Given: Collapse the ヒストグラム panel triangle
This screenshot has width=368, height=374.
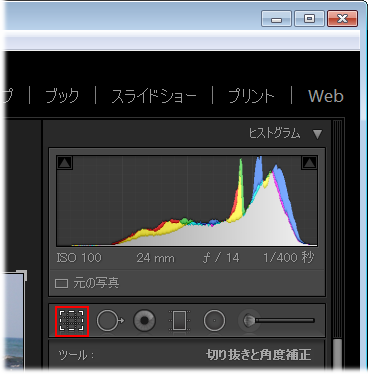Looking at the screenshot, I should point(317,134).
